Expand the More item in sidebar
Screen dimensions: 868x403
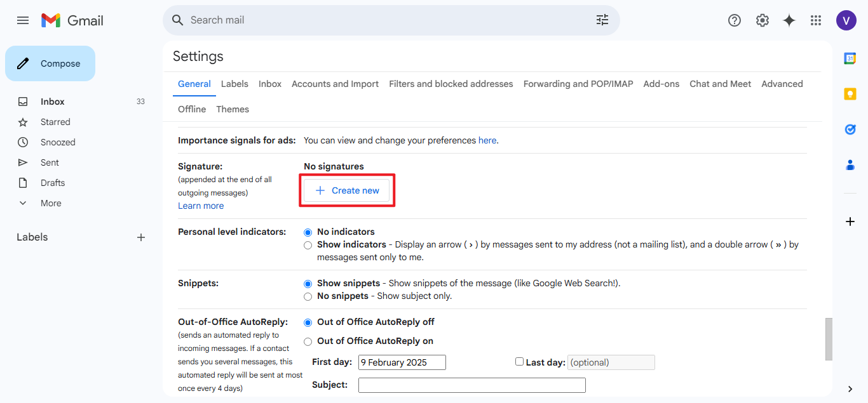coord(51,203)
